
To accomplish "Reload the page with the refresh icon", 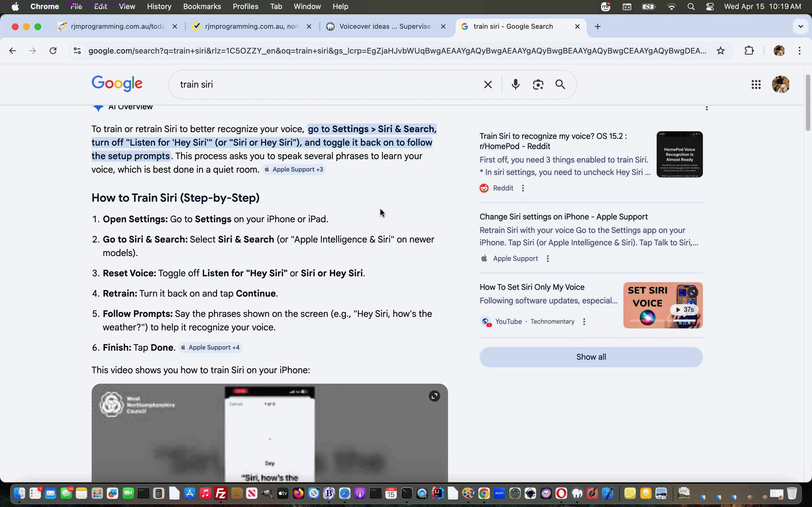I will [x=53, y=51].
